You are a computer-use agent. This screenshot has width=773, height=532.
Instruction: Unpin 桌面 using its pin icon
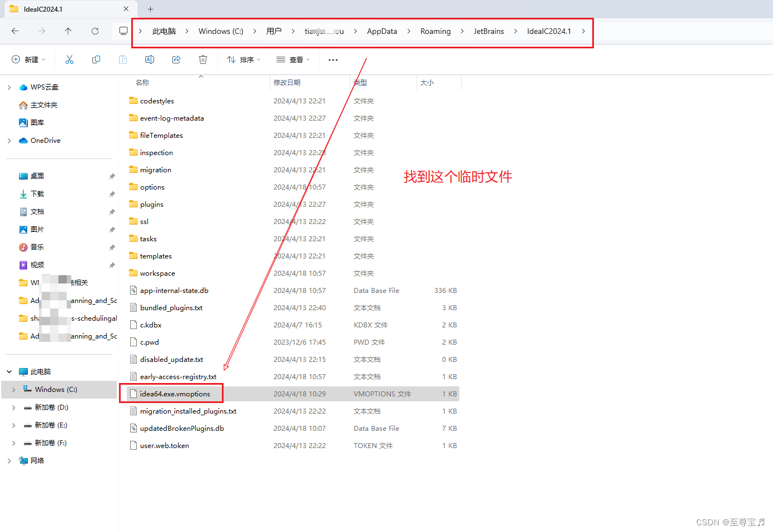click(x=112, y=176)
